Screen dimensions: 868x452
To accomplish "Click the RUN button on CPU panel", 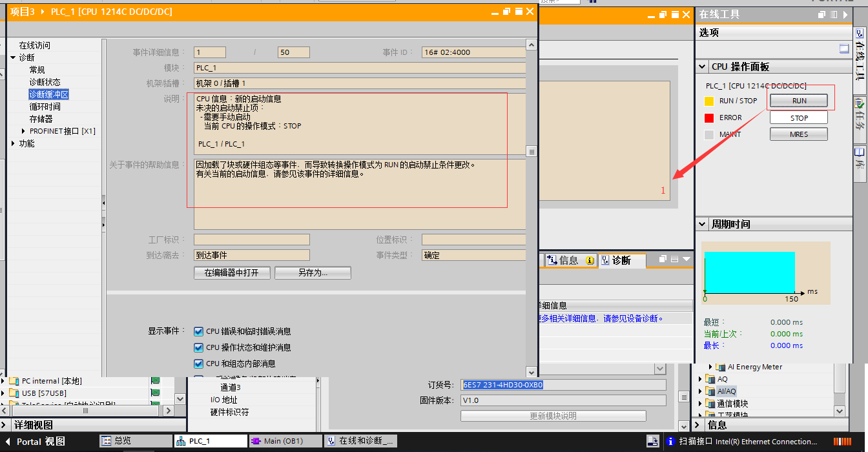I will [799, 101].
